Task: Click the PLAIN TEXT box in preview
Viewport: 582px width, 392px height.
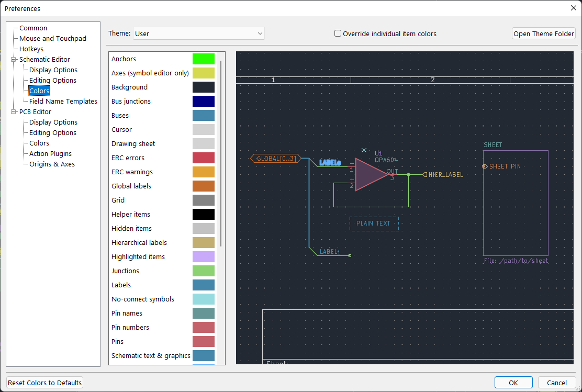Action: 374,223
